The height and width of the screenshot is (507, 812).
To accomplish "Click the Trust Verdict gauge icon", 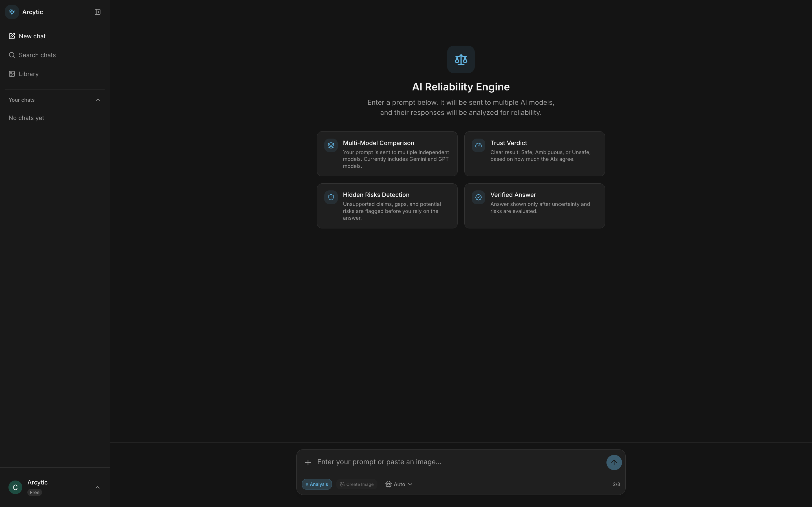I will 478,145.
